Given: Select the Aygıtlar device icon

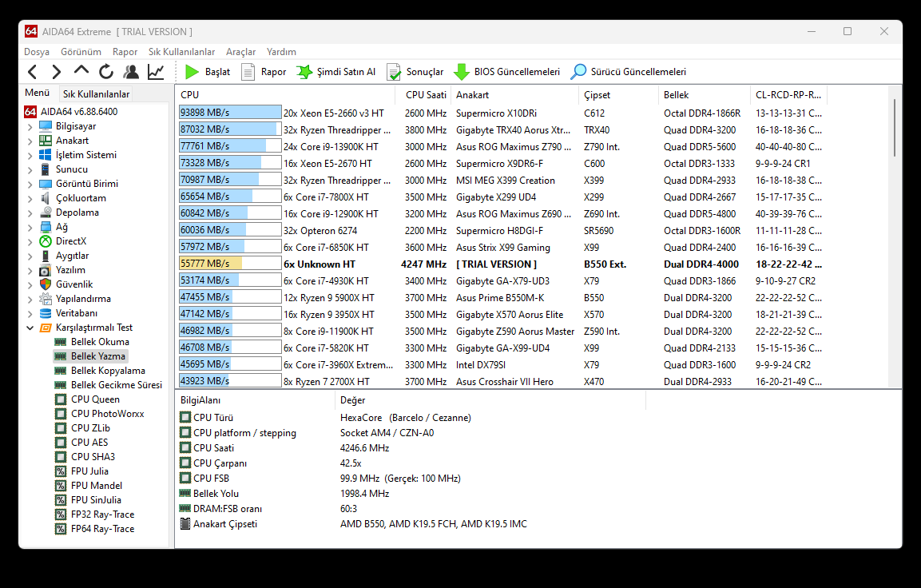Looking at the screenshot, I should point(46,256).
